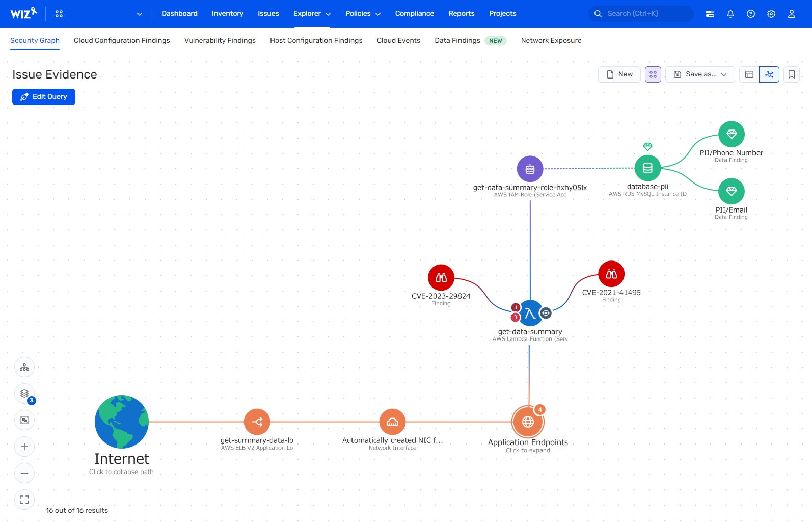Open the help question-mark icon
The height and width of the screenshot is (522, 812).
pyautogui.click(x=751, y=14)
